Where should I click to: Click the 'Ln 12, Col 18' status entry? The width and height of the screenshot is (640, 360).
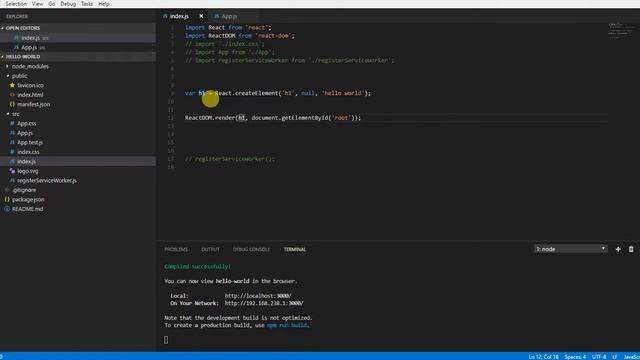point(543,357)
